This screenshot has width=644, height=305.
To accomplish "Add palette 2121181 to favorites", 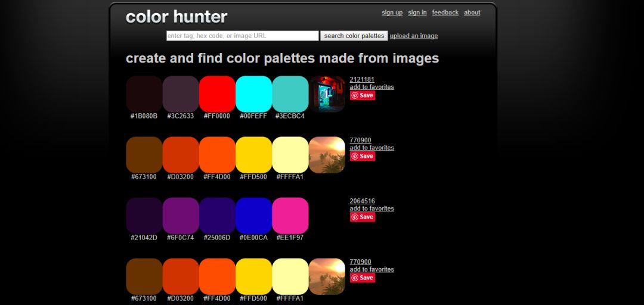I will click(371, 87).
